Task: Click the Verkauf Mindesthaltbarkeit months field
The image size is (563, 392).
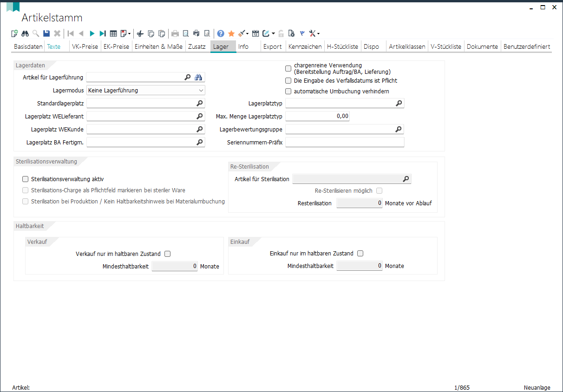Action: click(x=175, y=267)
